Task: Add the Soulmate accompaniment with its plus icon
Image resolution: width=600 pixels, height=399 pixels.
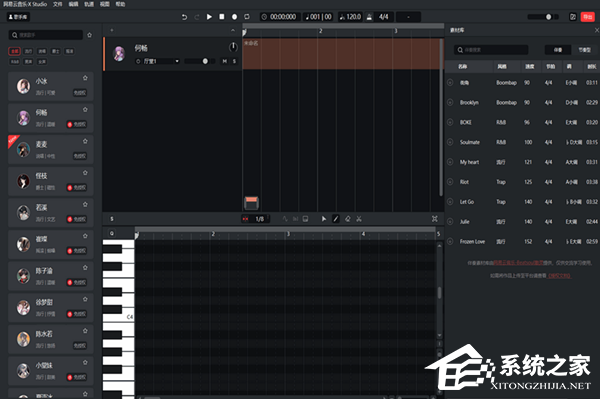Action: (450, 142)
